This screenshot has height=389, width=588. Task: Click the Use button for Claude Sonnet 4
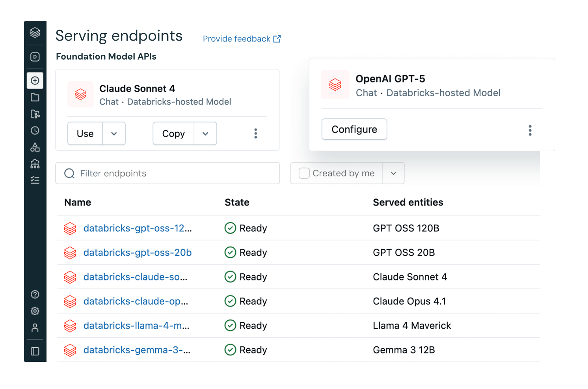pos(85,134)
